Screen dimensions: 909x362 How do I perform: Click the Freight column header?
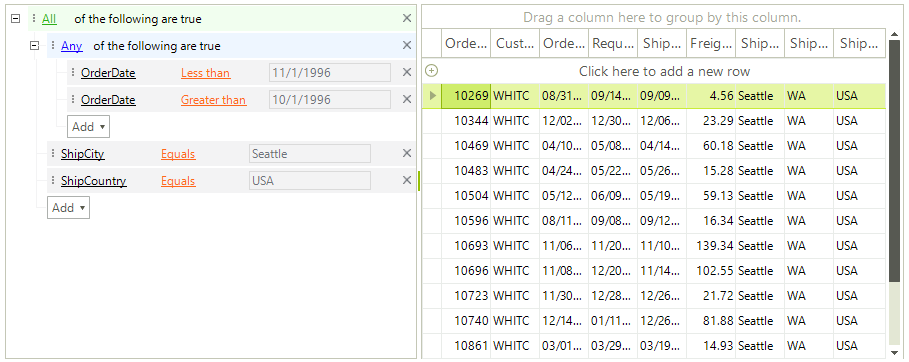tap(711, 44)
